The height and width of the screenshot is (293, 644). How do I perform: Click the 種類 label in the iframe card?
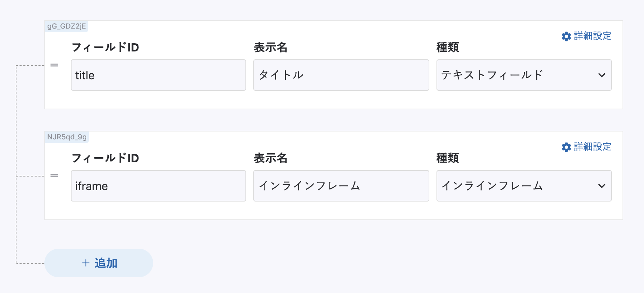pos(448,158)
